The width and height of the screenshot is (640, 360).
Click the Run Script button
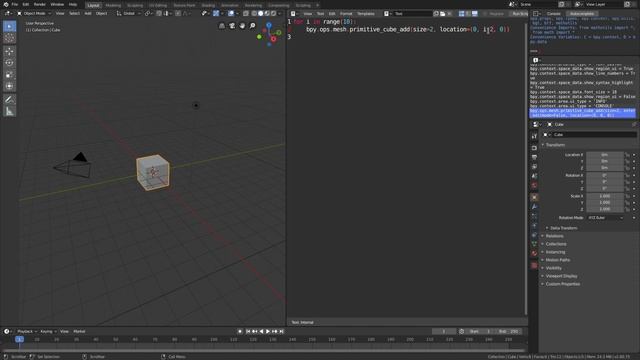tap(520, 13)
